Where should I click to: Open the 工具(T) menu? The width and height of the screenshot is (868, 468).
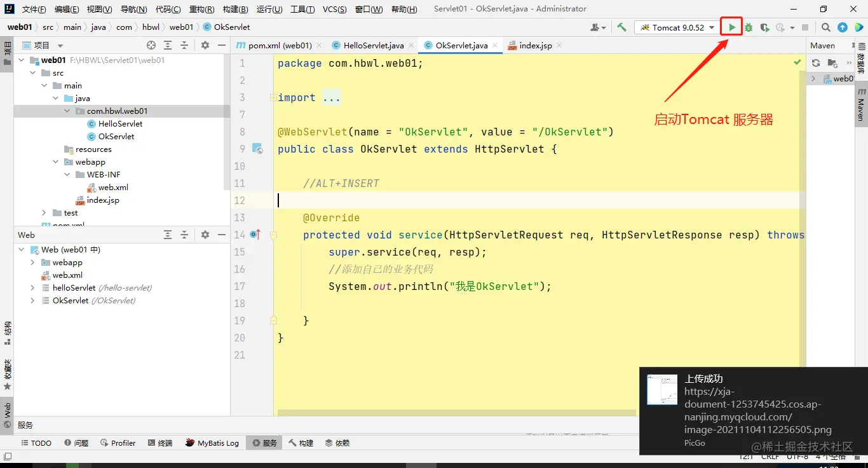click(x=302, y=10)
